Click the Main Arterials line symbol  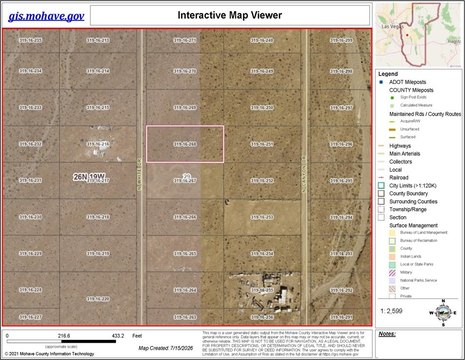pyautogui.click(x=382, y=154)
